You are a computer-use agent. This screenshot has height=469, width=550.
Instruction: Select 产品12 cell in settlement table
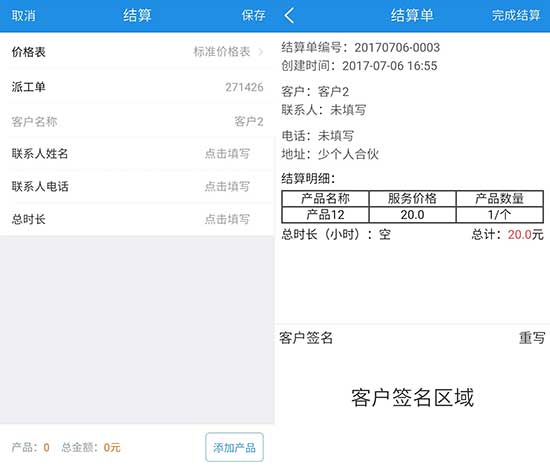(325, 215)
